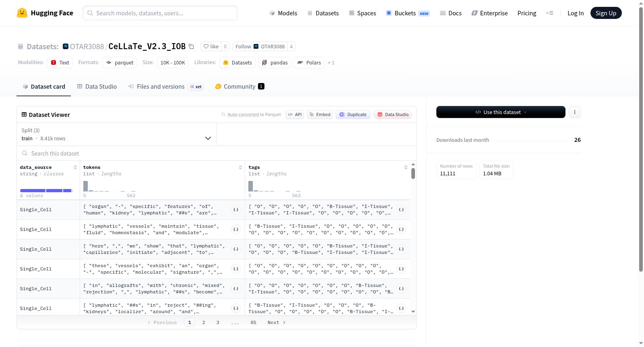Jump to page 85 of the table
Image resolution: width=644 pixels, height=347 pixels.
[x=253, y=322]
